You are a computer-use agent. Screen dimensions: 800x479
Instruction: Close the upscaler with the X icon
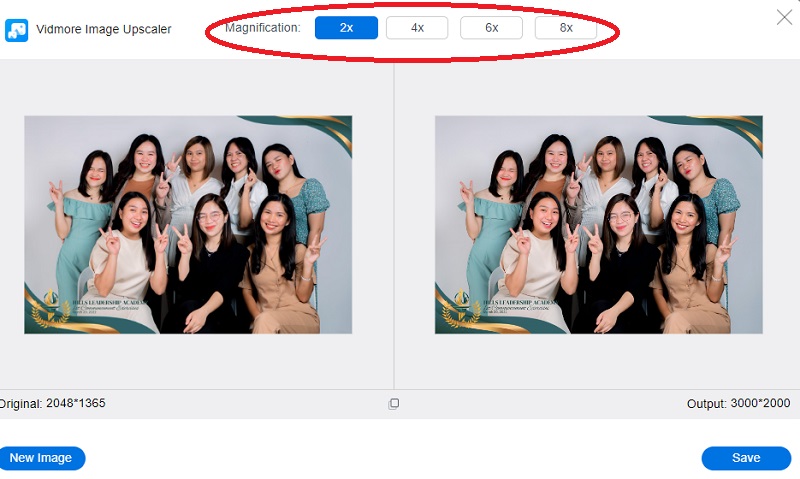tap(785, 17)
